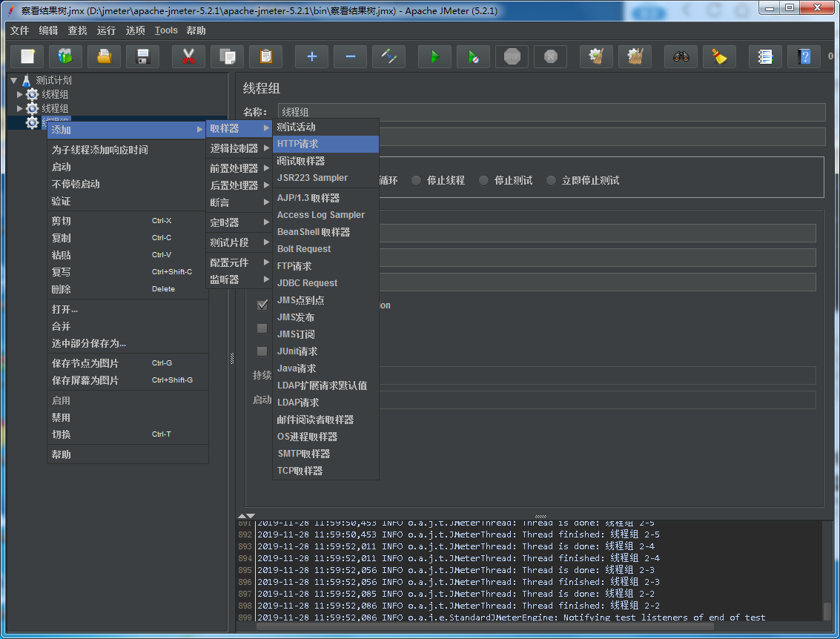
Task: Open the 帮助 menu in menu bar
Action: tap(196, 30)
